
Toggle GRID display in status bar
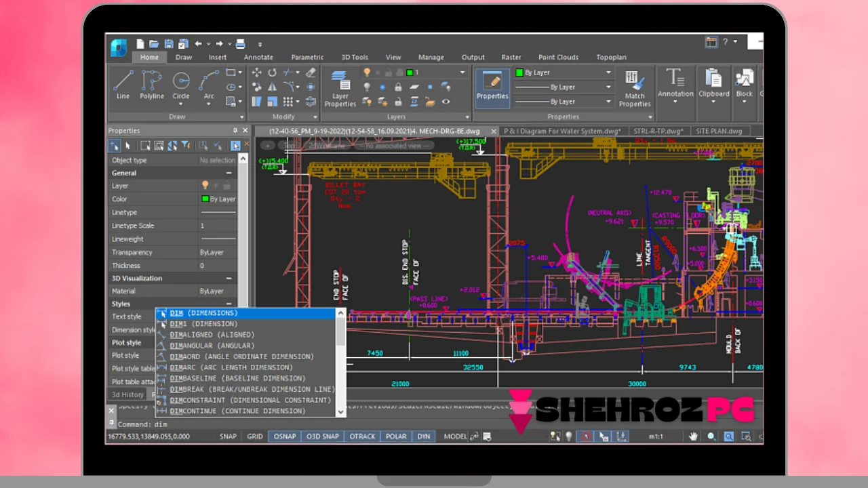tap(255, 436)
